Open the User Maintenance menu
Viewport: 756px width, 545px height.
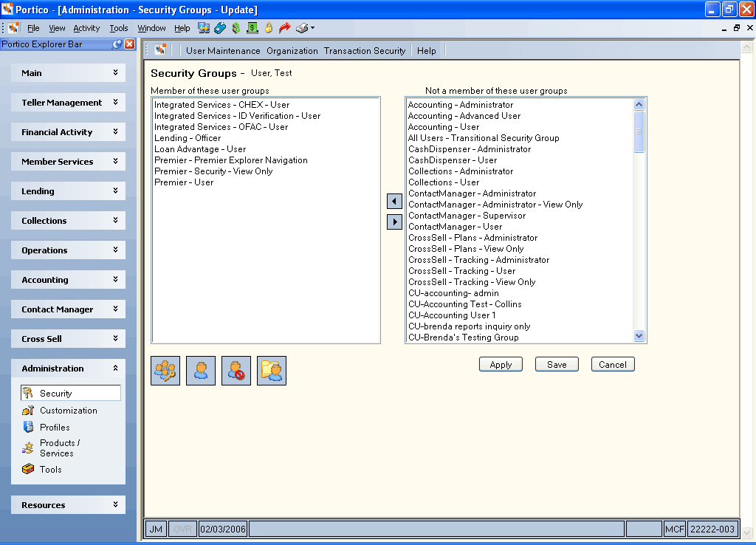(x=223, y=51)
